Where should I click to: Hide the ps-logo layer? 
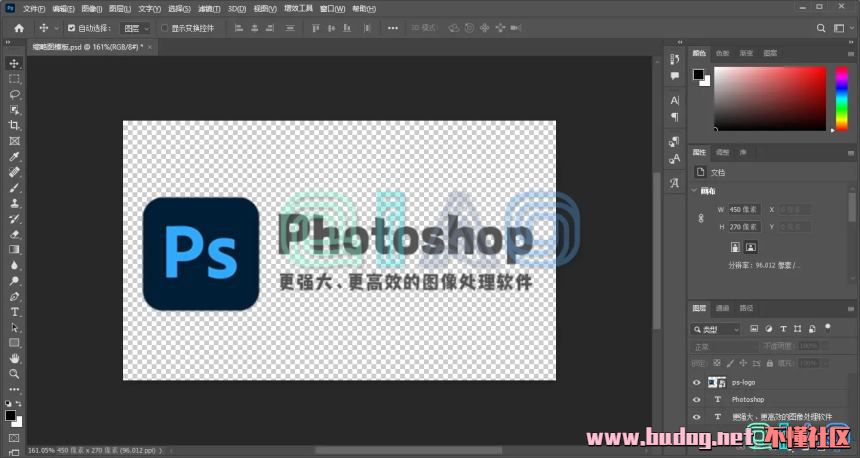pos(697,382)
